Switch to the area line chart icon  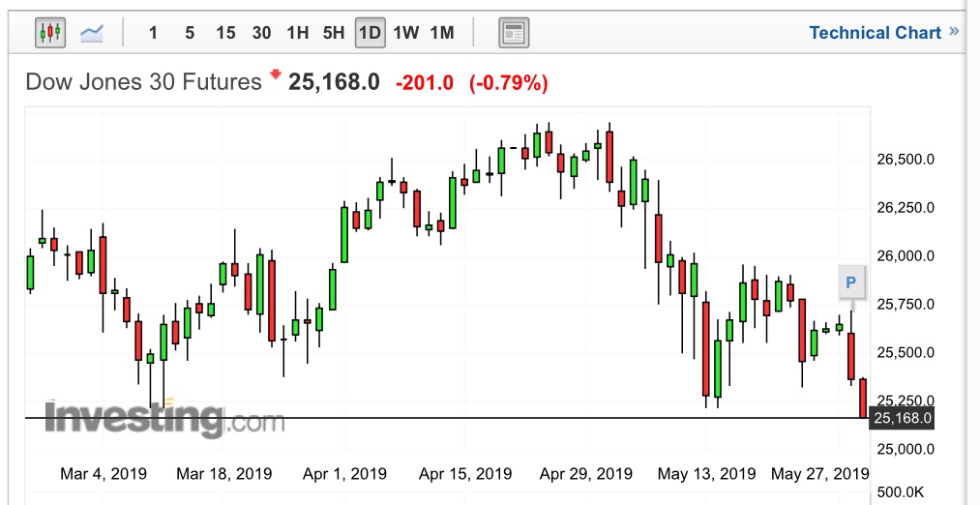point(92,33)
